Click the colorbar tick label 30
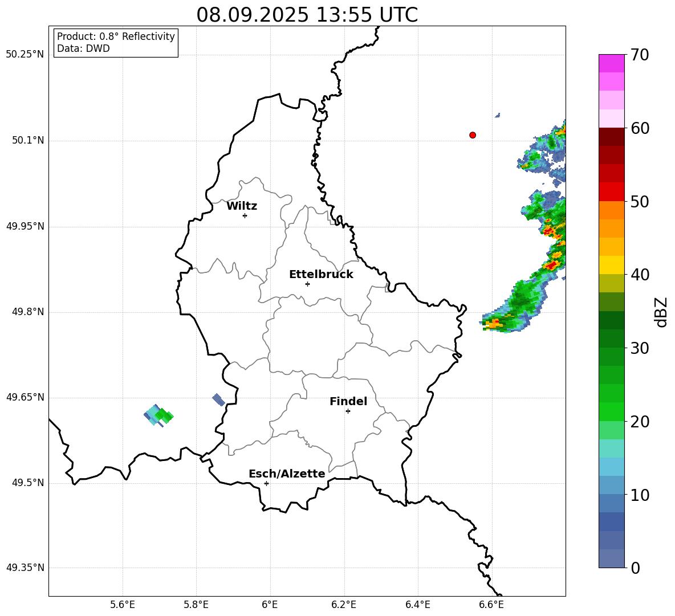This screenshot has width=675, height=616. 640,348
